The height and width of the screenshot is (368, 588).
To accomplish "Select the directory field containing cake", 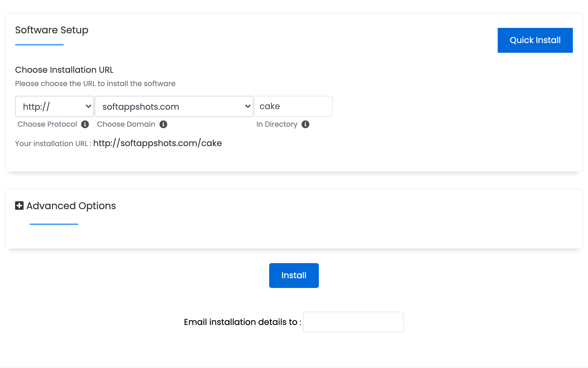I will pyautogui.click(x=293, y=106).
